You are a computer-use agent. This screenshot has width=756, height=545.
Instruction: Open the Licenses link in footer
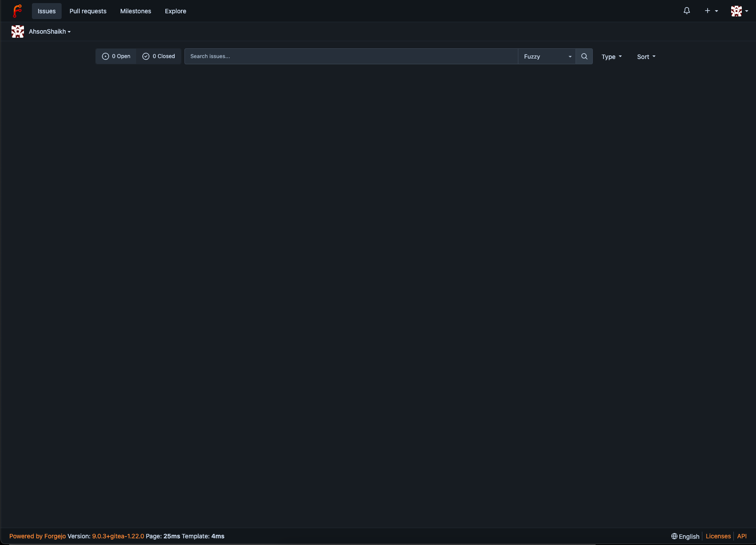718,536
